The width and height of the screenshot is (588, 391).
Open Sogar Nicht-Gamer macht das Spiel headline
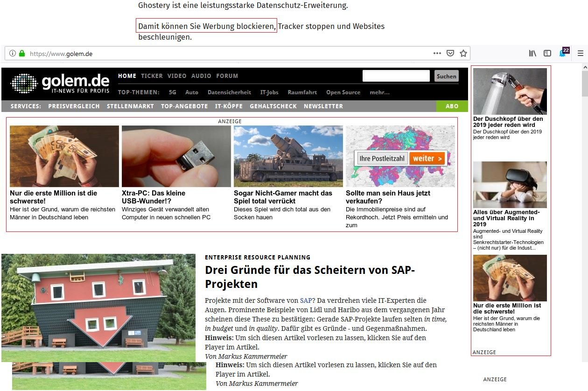(283, 197)
